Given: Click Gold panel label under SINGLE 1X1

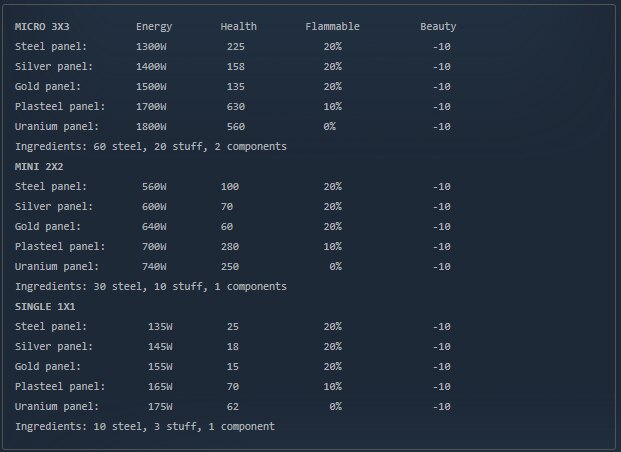Looking at the screenshot, I should pyautogui.click(x=48, y=367).
